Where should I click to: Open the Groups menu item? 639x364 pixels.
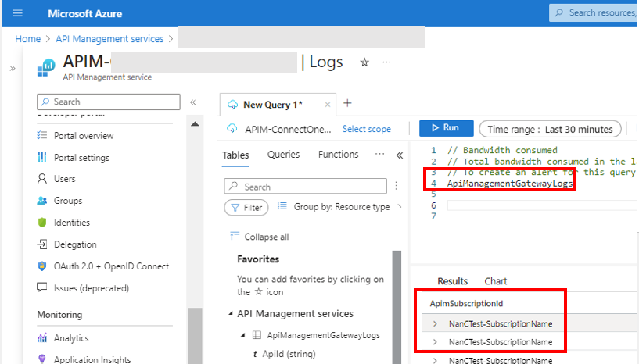click(x=68, y=201)
